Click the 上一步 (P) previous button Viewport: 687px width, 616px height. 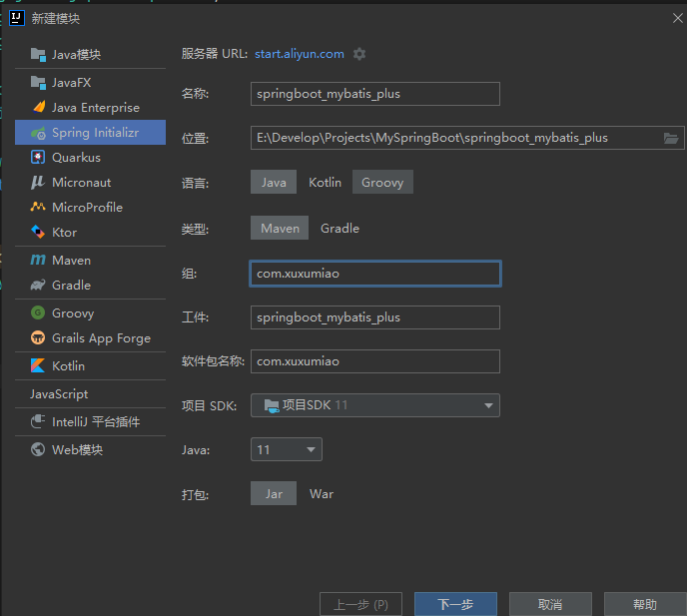361,605
